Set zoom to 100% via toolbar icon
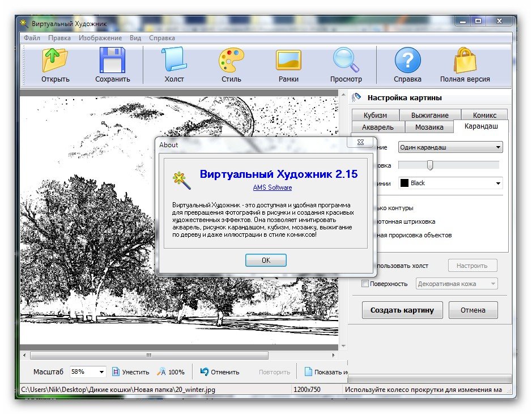Screen dimensions: 532x414 [x=161, y=372]
